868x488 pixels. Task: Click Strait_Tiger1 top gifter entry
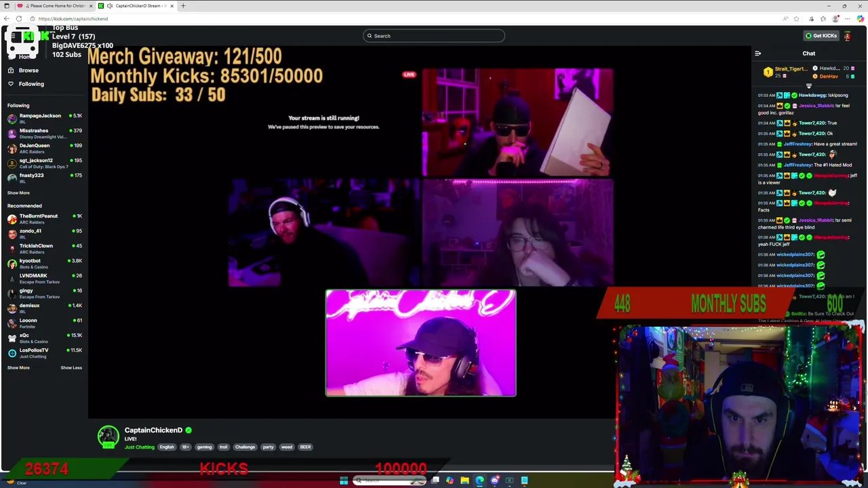(x=785, y=72)
